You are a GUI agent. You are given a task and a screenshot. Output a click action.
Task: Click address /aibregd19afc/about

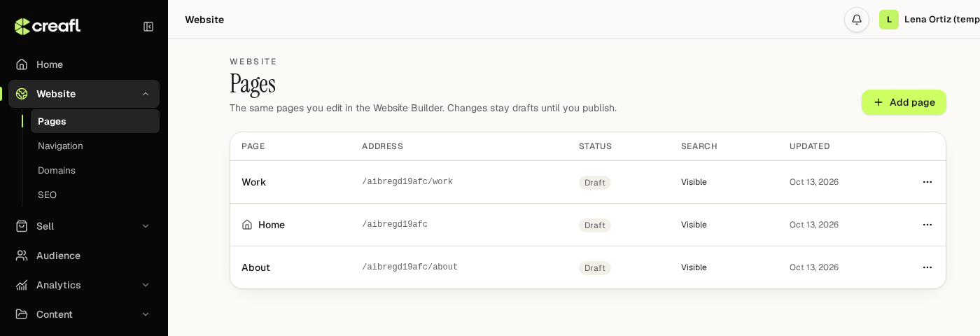(x=409, y=267)
